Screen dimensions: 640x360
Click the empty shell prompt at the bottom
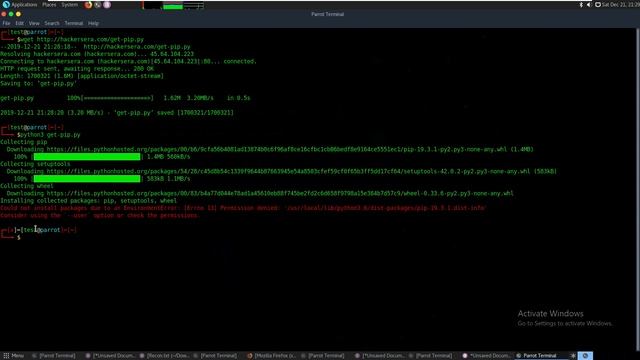(19, 237)
